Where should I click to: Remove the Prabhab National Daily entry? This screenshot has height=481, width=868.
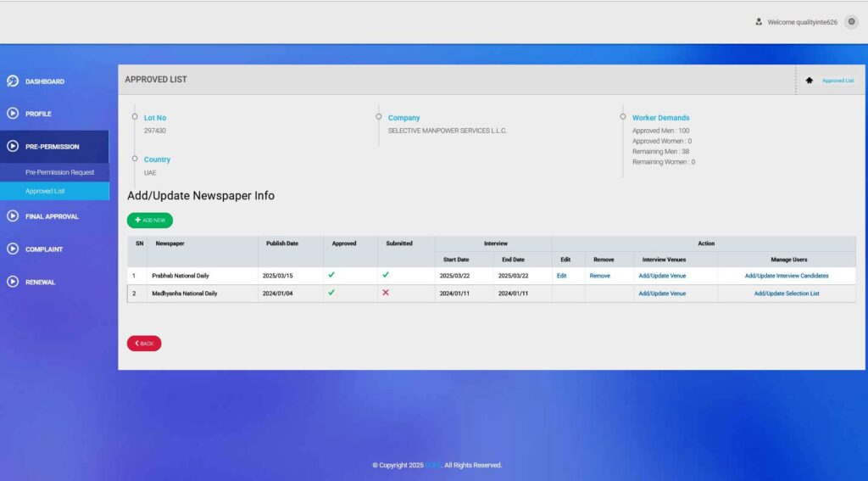[599, 276]
